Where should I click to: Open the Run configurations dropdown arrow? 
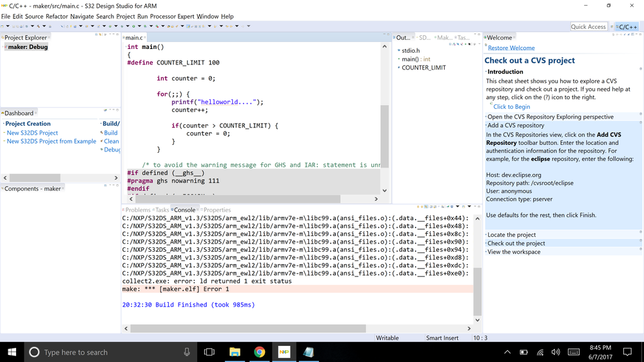(x=139, y=26)
